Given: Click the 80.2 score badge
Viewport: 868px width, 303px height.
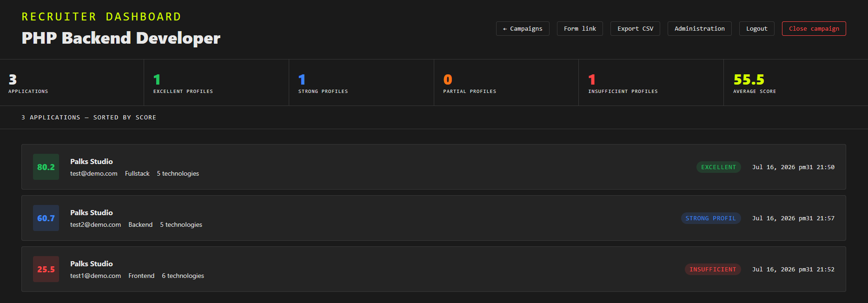Looking at the screenshot, I should (46, 167).
